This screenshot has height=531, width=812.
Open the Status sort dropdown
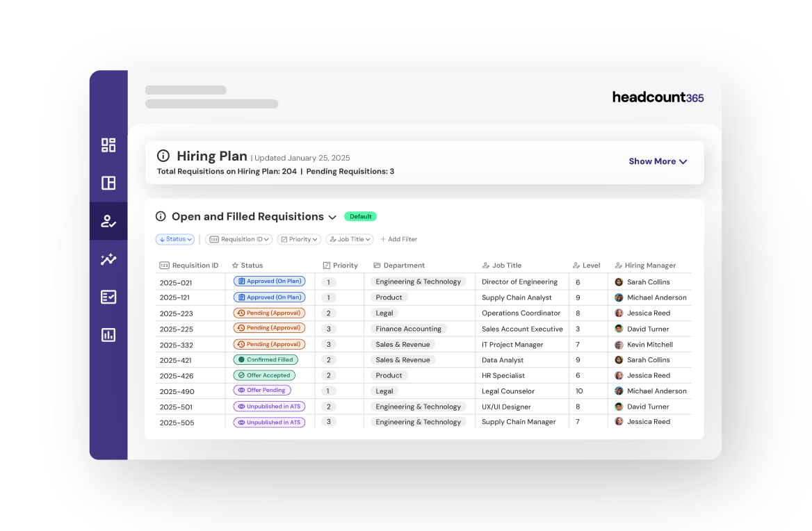click(x=175, y=239)
